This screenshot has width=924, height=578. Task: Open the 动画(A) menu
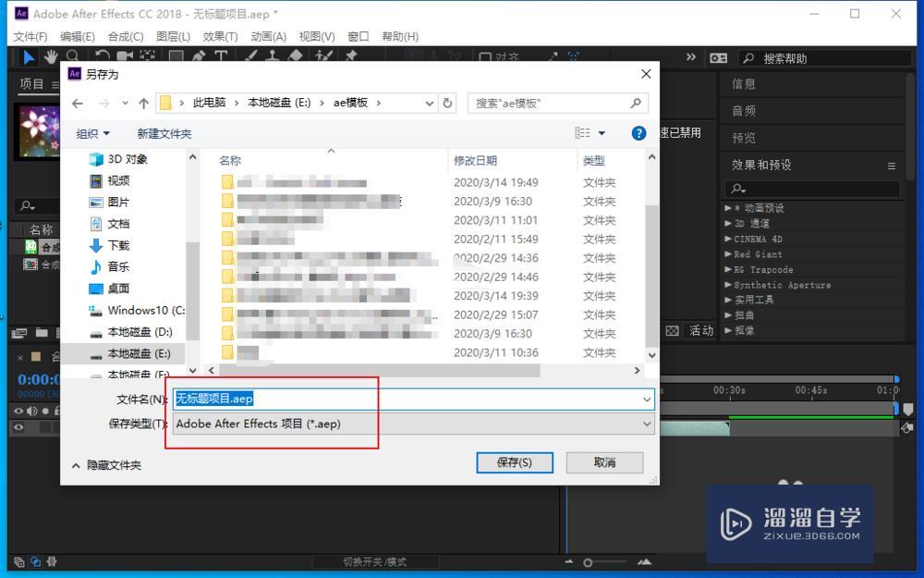pos(268,37)
